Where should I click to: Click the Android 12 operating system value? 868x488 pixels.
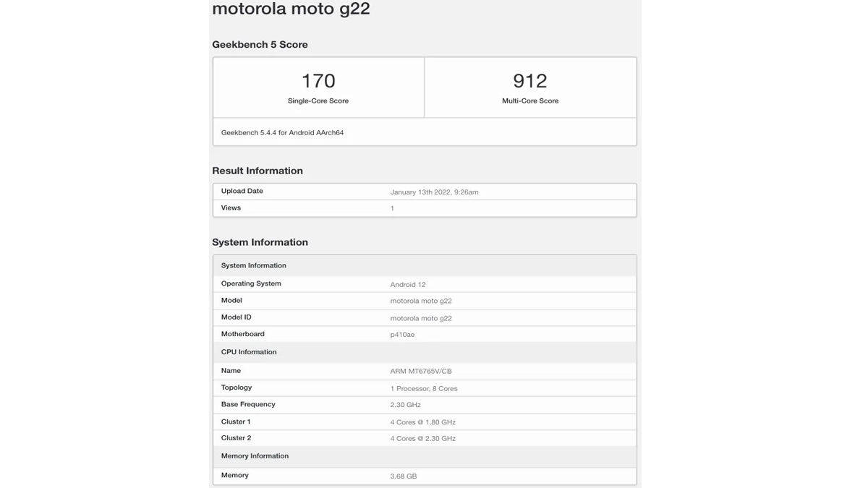(408, 284)
